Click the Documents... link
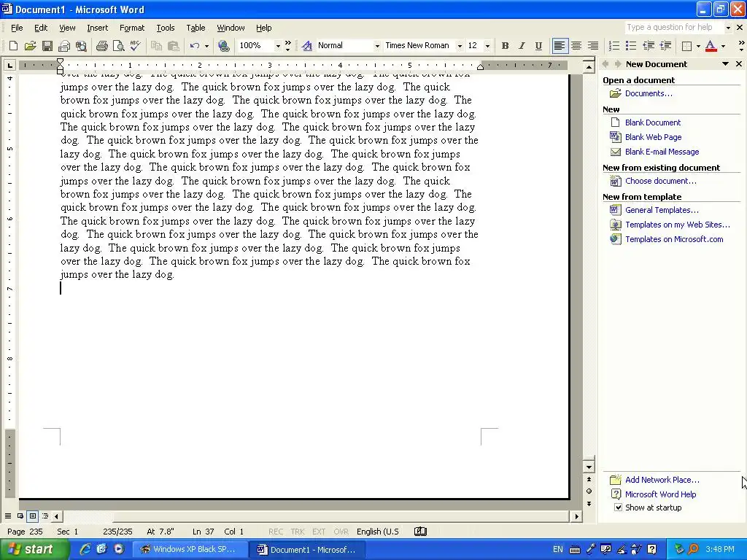747x560 pixels. [x=649, y=93]
